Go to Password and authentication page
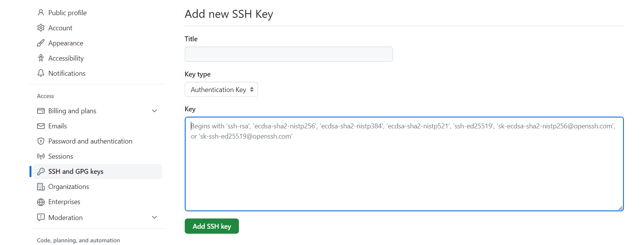 [x=90, y=141]
